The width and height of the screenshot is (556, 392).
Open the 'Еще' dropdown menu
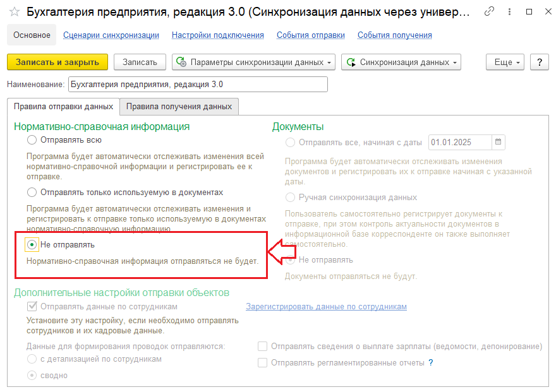pos(505,62)
